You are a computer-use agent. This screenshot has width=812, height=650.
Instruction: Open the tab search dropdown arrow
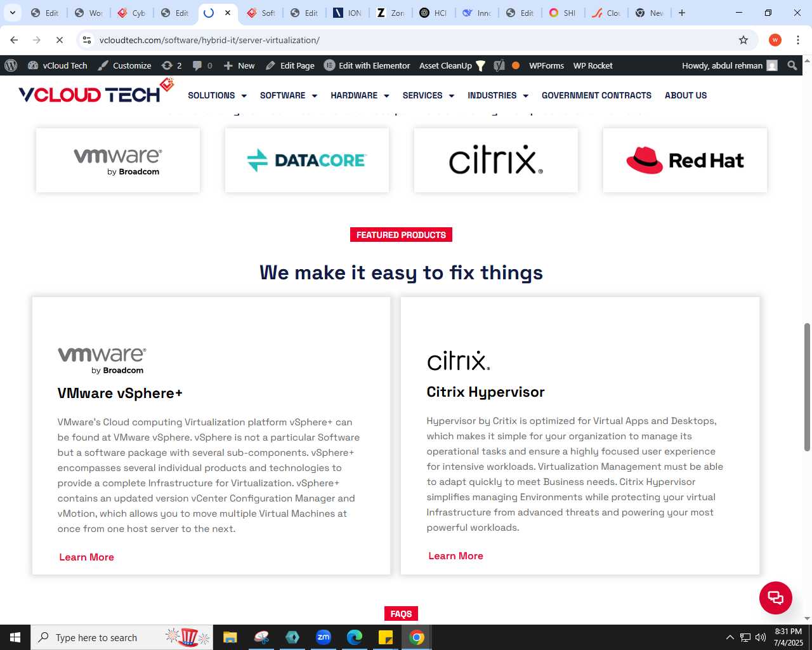point(12,13)
